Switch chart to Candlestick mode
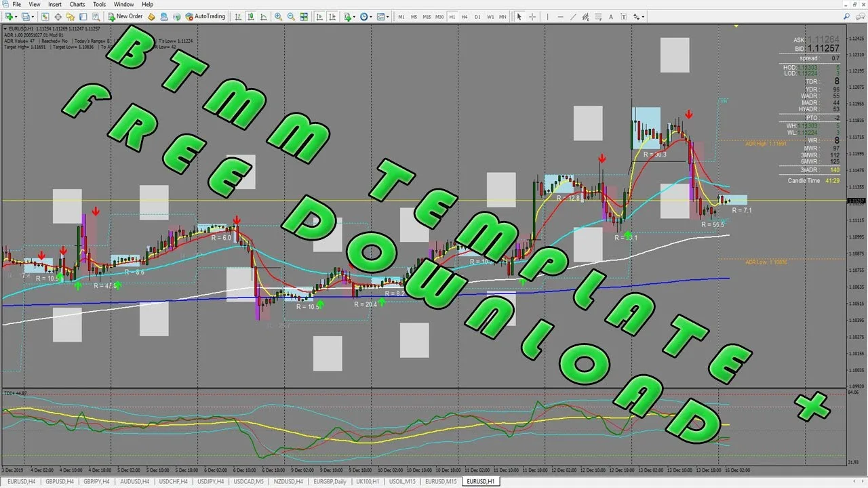The height and width of the screenshot is (488, 868). pyautogui.click(x=252, y=17)
